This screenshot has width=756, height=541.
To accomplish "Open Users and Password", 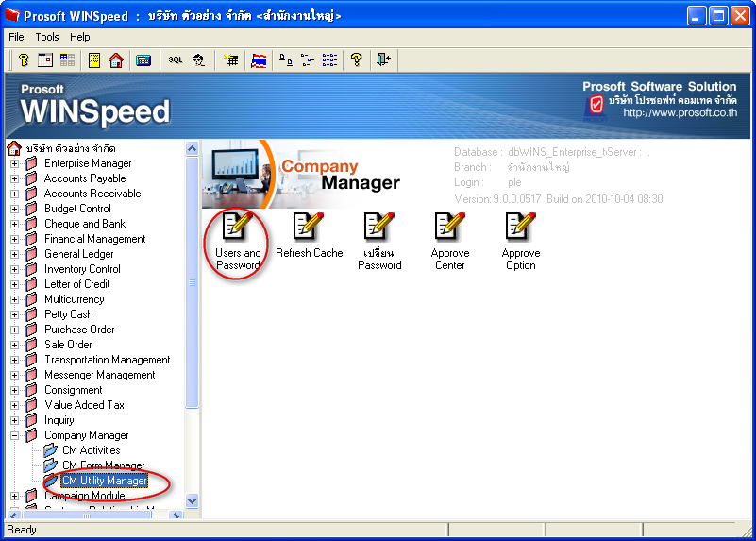I will (238, 242).
